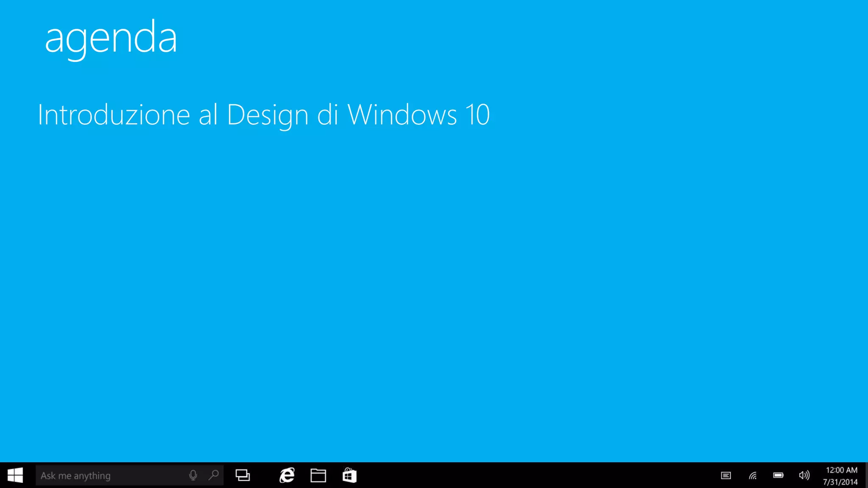
Task: Click the Ask me anything search box
Action: 129,475
